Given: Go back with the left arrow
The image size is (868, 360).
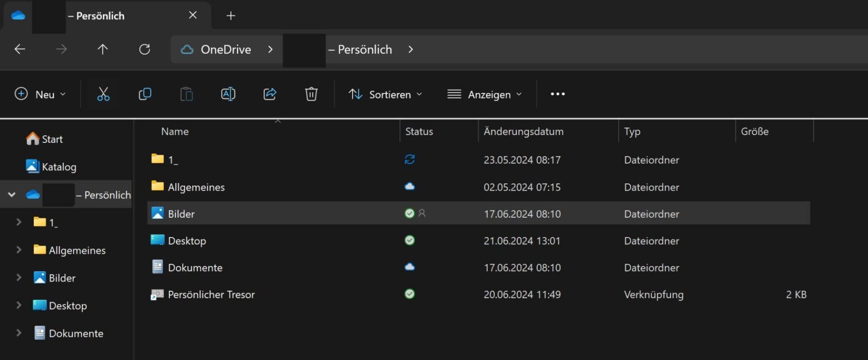Looking at the screenshot, I should pos(20,49).
